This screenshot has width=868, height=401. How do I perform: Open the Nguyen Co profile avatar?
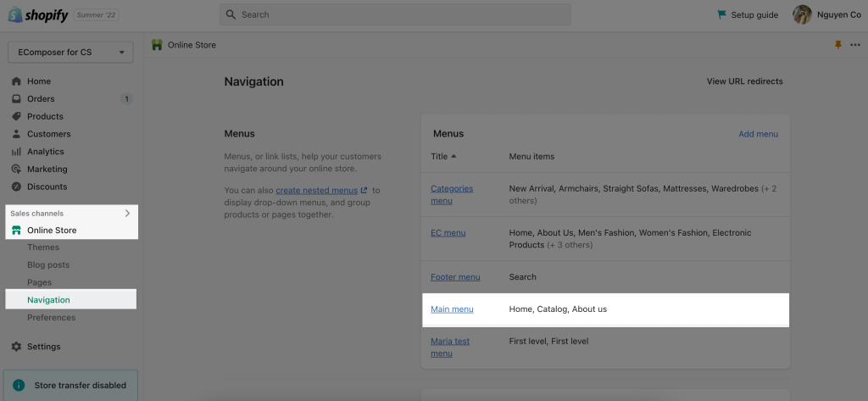pos(802,15)
